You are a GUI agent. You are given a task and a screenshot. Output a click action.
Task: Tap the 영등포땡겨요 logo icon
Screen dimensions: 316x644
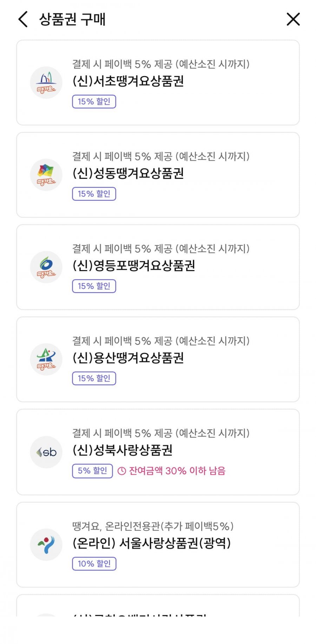[x=46, y=267]
